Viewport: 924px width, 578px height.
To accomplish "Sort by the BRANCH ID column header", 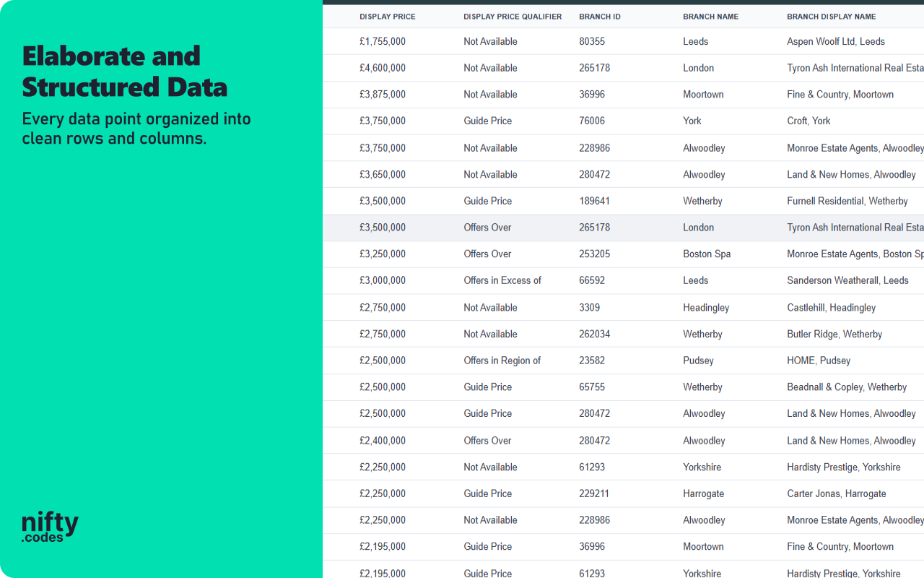I will coord(599,16).
